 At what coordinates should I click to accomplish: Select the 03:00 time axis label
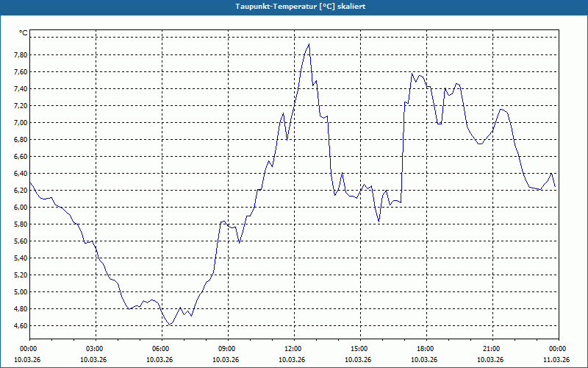[95, 349]
